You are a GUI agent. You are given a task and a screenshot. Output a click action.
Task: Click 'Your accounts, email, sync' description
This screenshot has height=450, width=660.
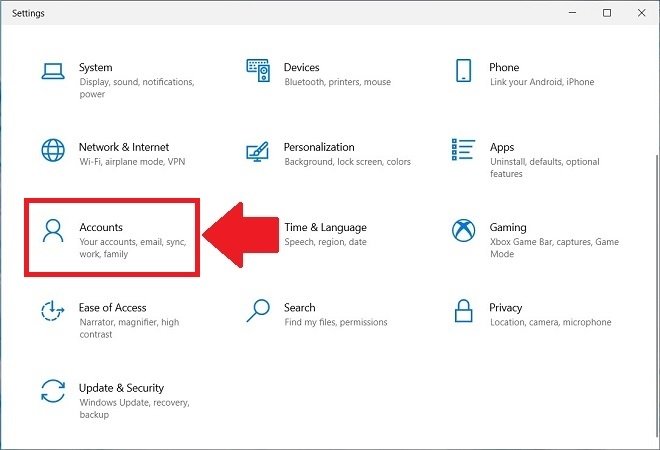(133, 248)
